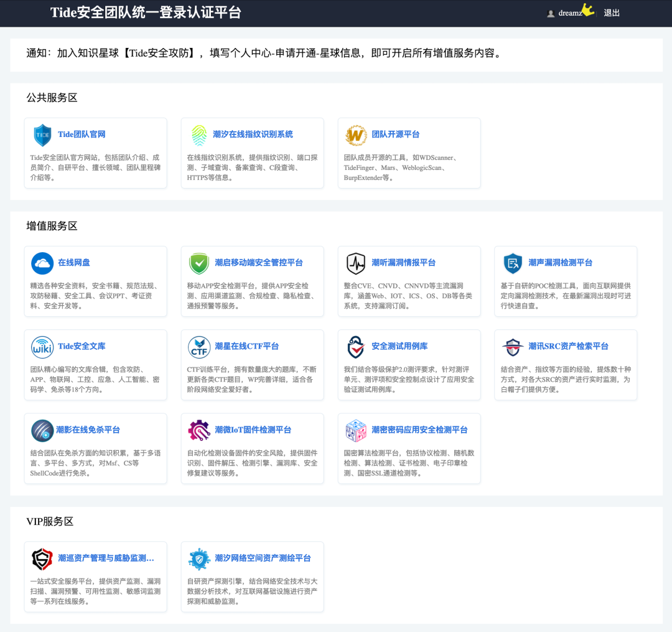
Task: Click the dreamz user avatar
Action: pos(551,12)
